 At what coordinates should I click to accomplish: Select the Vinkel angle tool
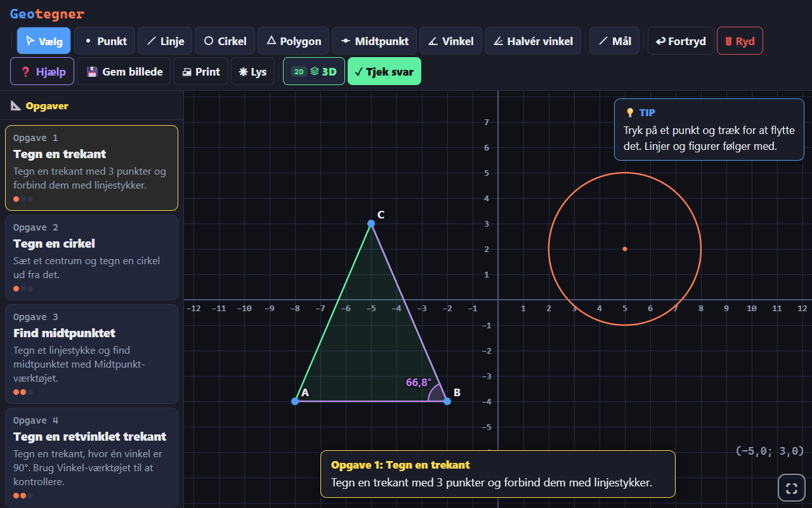(x=450, y=41)
